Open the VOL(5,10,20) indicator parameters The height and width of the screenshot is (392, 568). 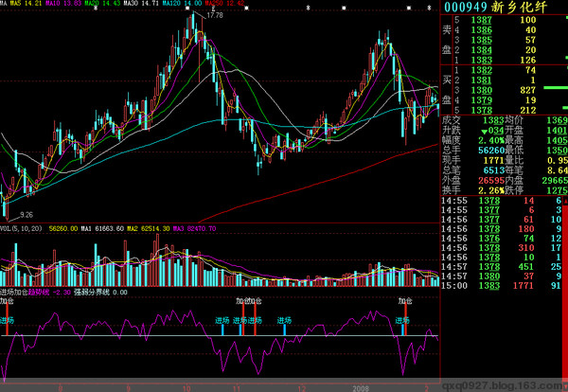[22, 228]
